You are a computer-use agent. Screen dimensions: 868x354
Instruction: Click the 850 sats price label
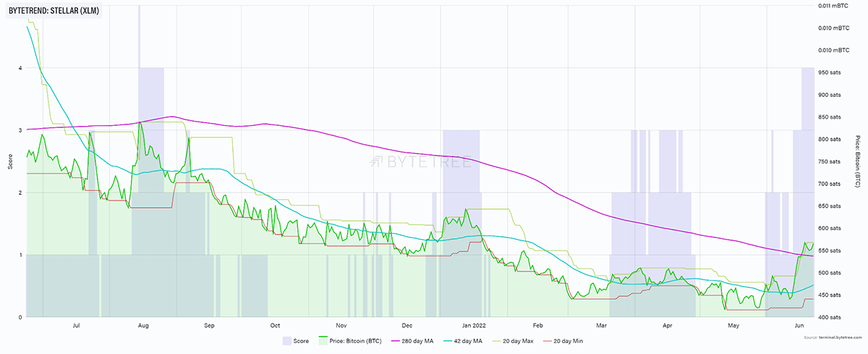tap(830, 117)
